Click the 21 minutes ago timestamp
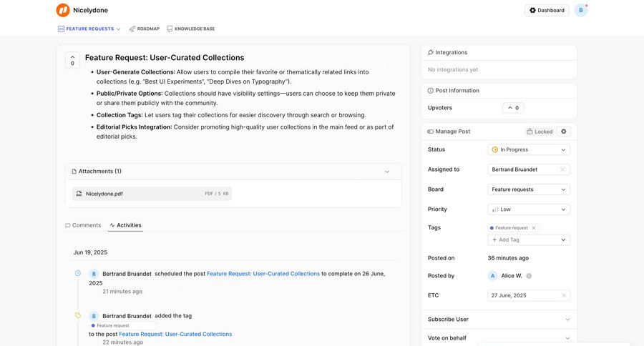Image resolution: width=644 pixels, height=346 pixels. 122,292
